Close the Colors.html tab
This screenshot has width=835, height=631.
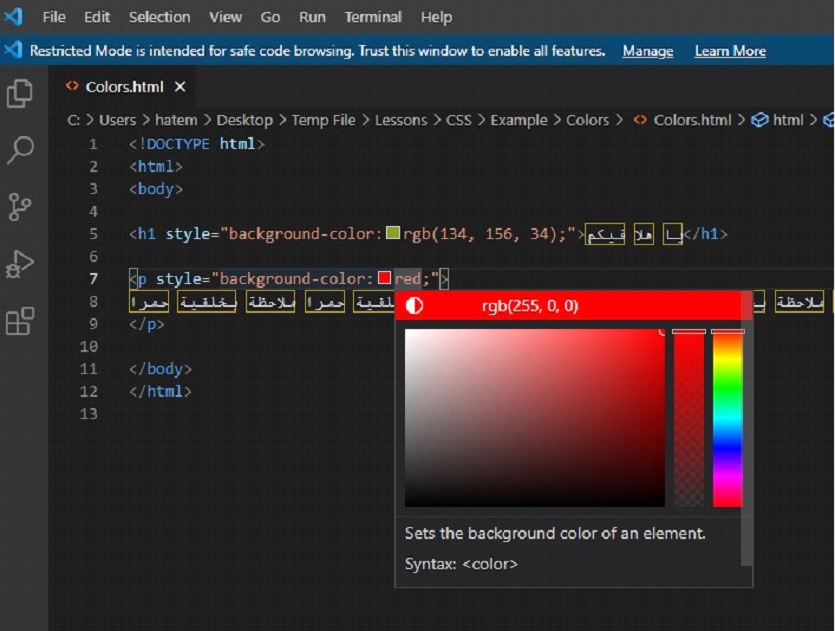(180, 86)
